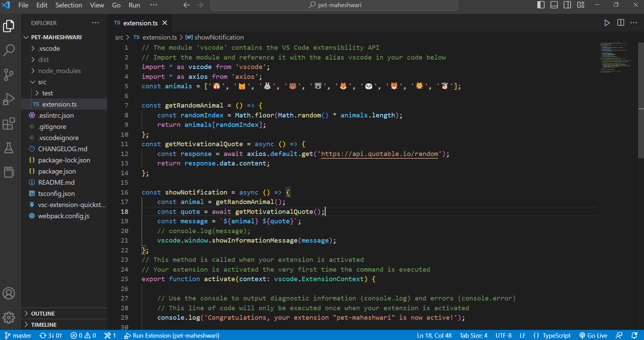Open the Search view in activity bar

[9, 50]
